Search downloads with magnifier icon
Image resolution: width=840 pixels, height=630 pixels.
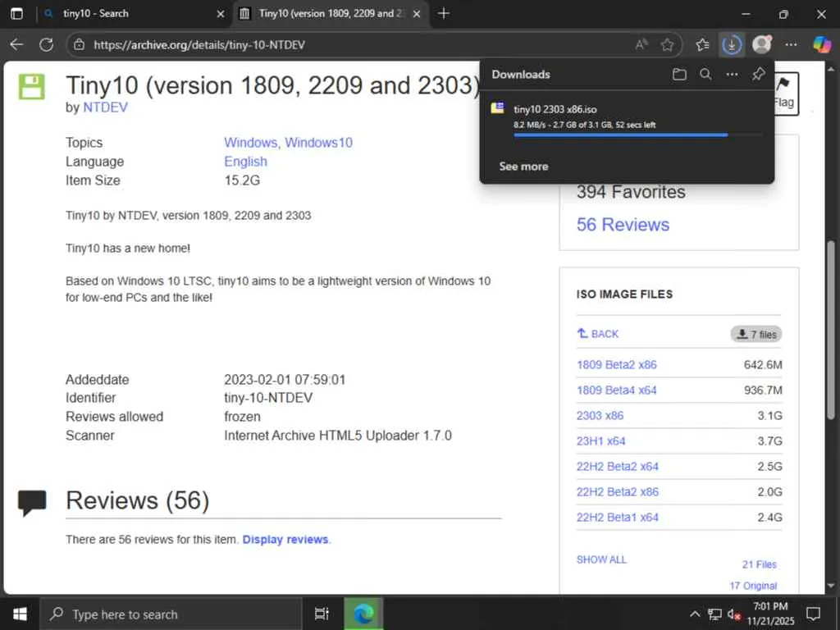[x=705, y=75]
